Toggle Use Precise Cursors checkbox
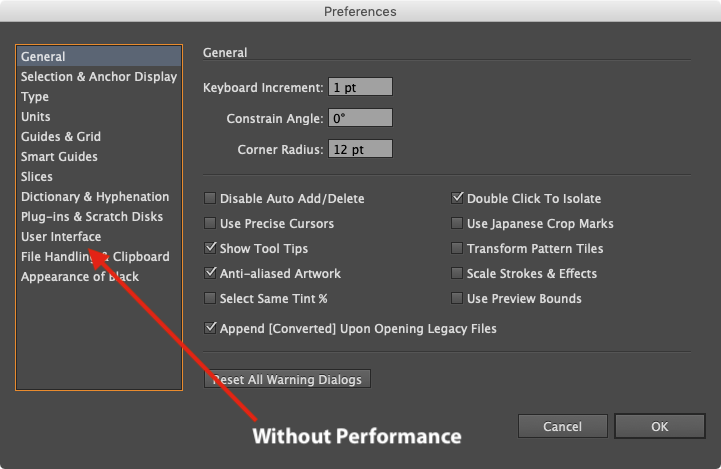 [210, 224]
